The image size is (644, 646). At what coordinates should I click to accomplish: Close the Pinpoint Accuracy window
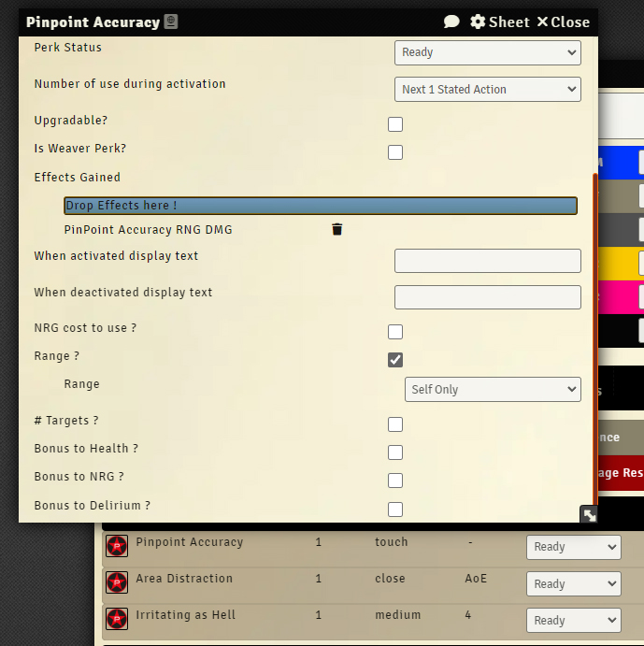pos(563,22)
